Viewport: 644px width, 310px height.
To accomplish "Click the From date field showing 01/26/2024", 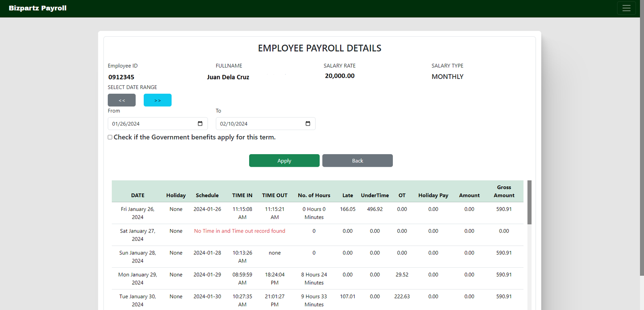I will [x=153, y=124].
